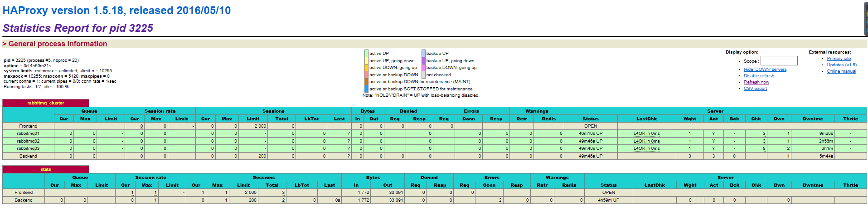This screenshot has height=208, width=868.
Task: Click 'Errors' header in rabbitmq_cluster table
Action: (x=471, y=111)
